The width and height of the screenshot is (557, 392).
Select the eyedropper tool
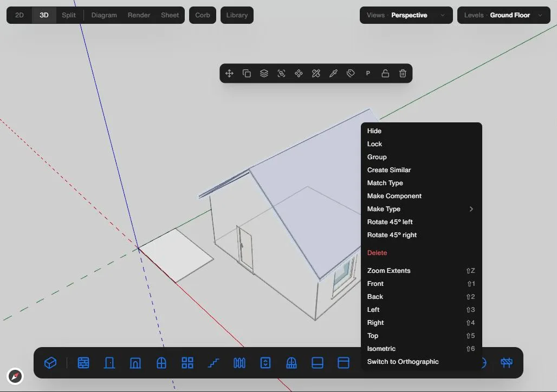tap(333, 74)
